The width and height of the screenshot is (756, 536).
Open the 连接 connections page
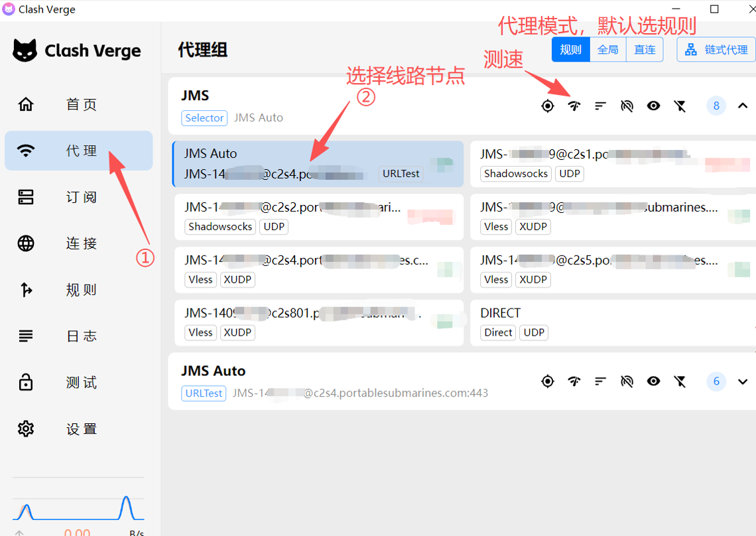[x=79, y=243]
